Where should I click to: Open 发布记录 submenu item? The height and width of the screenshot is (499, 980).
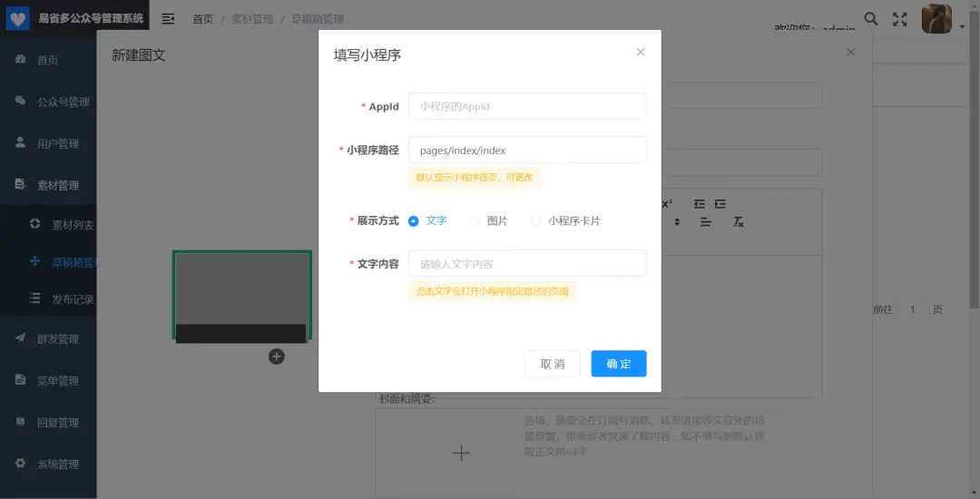(x=48, y=299)
